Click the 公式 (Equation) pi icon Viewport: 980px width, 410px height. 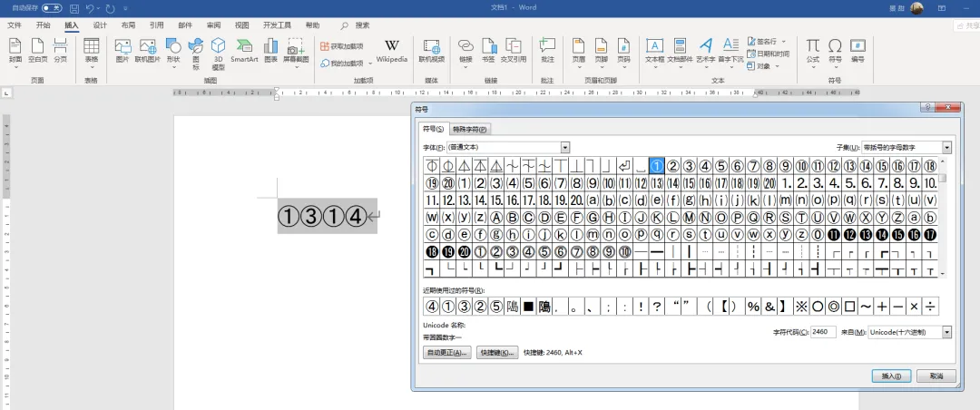(812, 47)
